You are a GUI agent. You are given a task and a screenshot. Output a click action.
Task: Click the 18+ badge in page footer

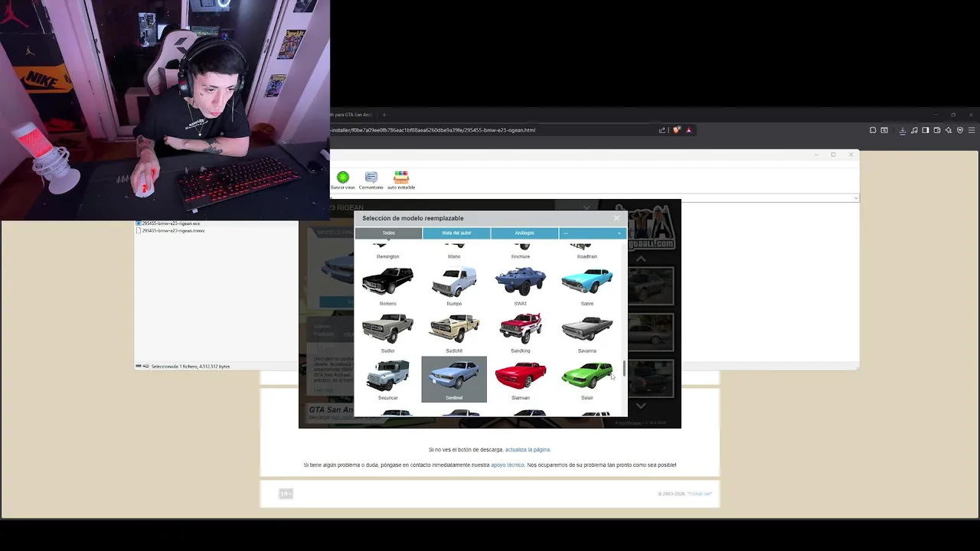(x=286, y=494)
